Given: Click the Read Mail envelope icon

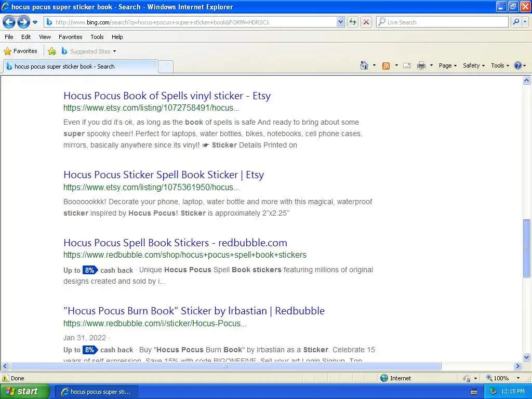Looking at the screenshot, I should [x=407, y=65].
